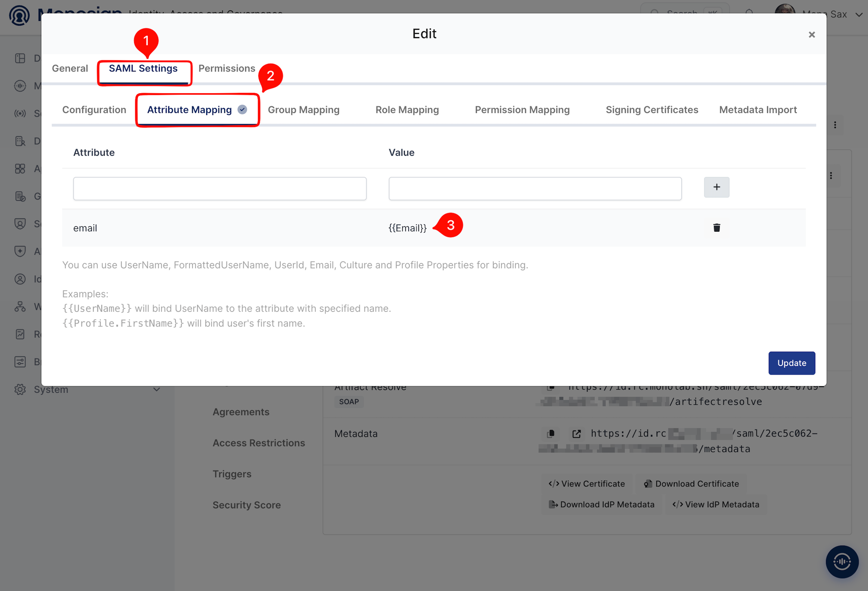Click the System gear icon in sidebar
Viewport: 868px width, 591px height.
[x=20, y=389]
